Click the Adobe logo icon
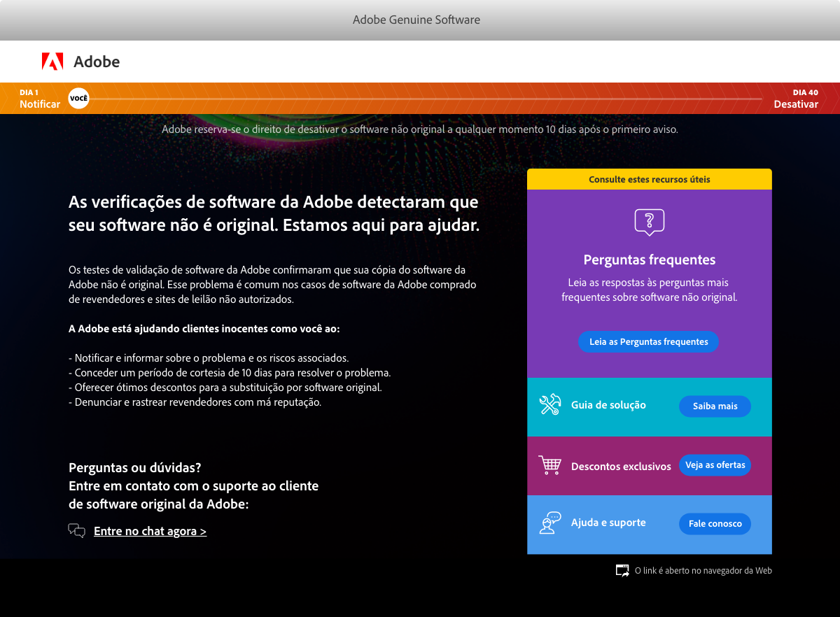 click(x=52, y=62)
